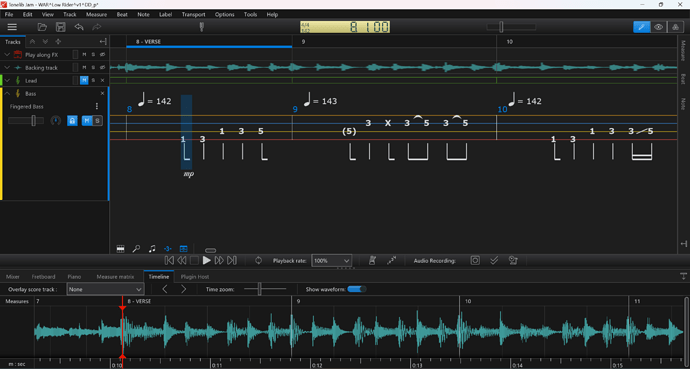
Task: Click the bass pan knob
Action: tap(55, 121)
